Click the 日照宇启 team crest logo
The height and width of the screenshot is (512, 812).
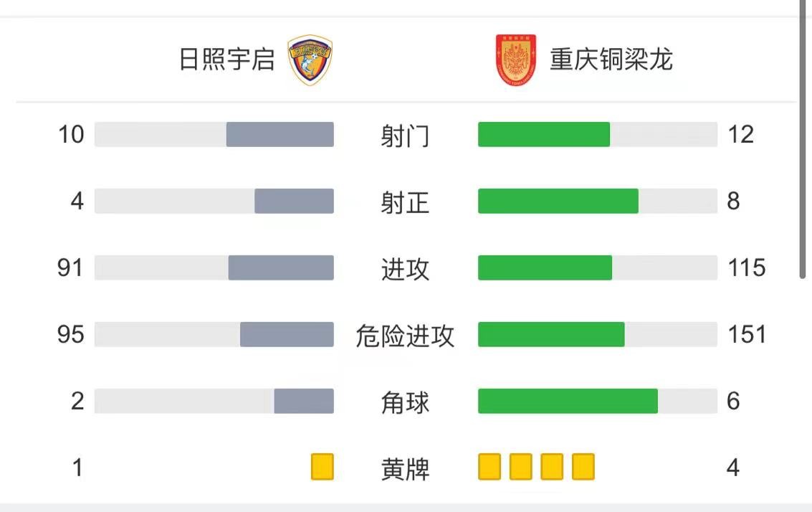(310, 59)
